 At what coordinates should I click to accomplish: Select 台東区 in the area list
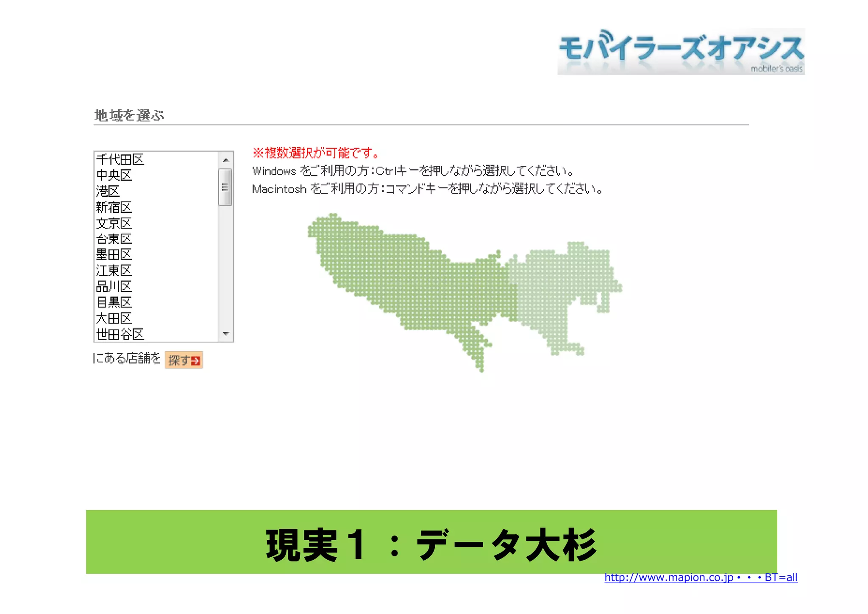click(156, 239)
